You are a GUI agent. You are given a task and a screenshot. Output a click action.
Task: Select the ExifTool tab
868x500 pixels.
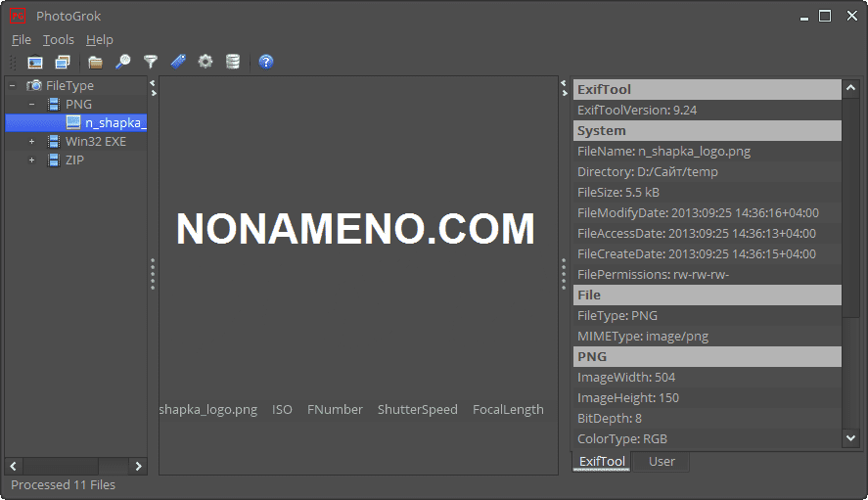[602, 462]
